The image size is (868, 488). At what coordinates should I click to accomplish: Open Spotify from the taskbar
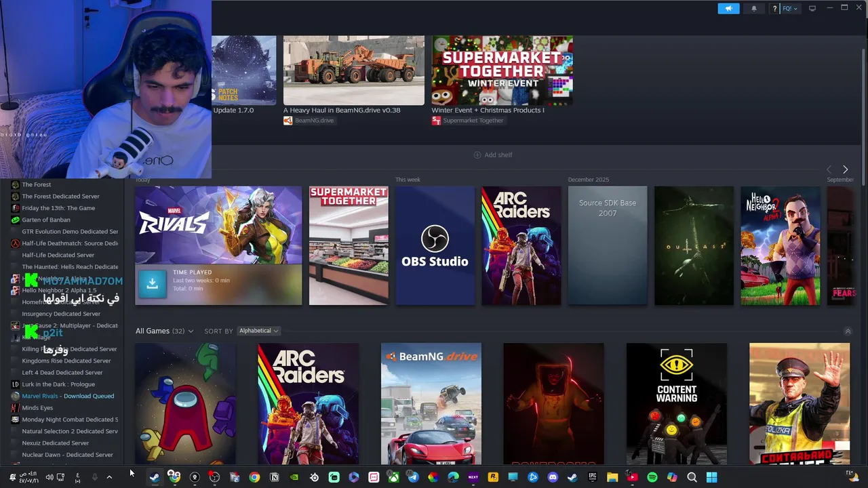(652, 477)
